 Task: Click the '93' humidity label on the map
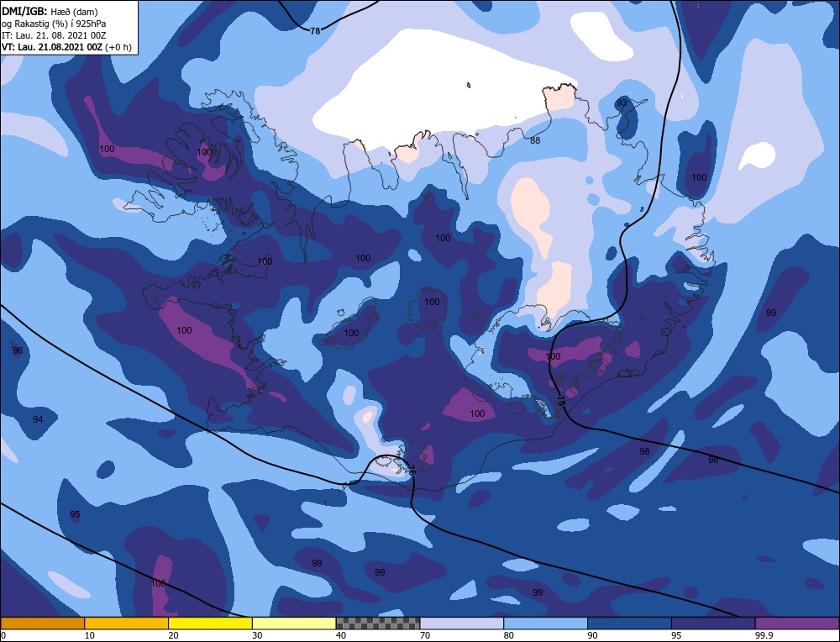622,103
